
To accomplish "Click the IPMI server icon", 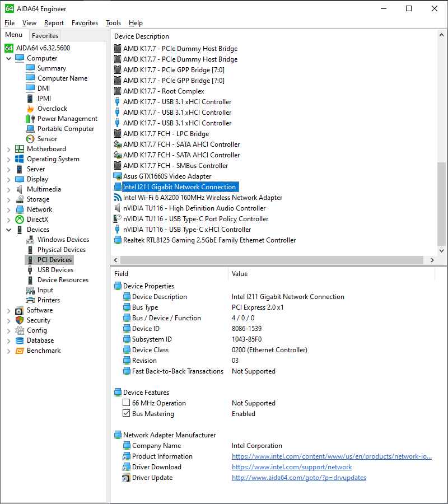I will pyautogui.click(x=30, y=99).
